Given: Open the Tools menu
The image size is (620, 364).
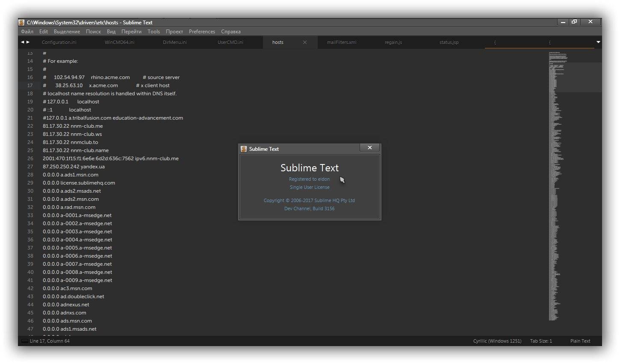Looking at the screenshot, I should [x=154, y=32].
